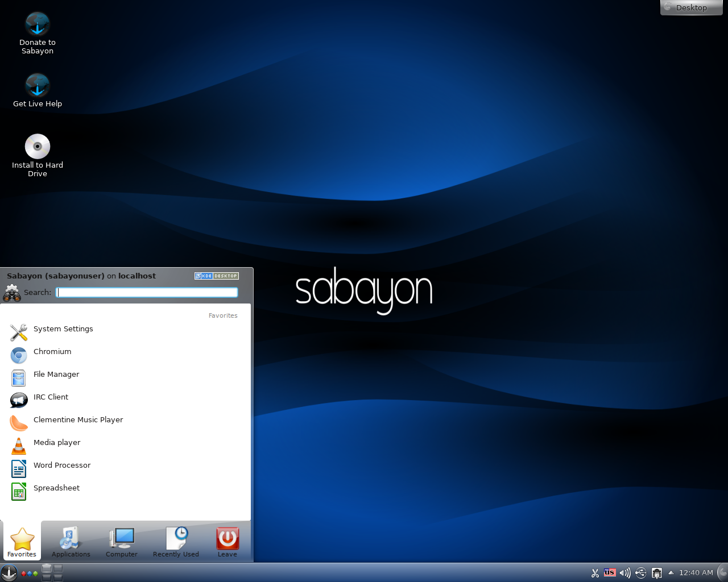Select the green activity dot

pos(36,573)
